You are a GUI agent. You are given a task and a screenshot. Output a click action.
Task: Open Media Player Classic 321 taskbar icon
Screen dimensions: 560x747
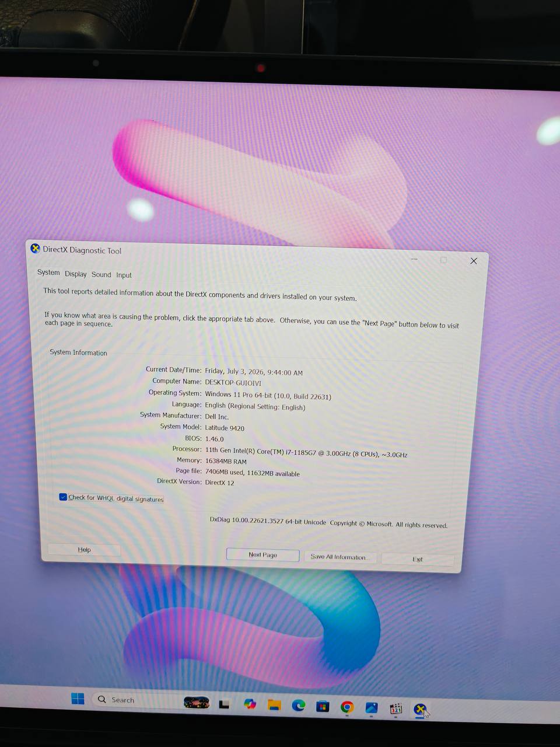pyautogui.click(x=396, y=708)
